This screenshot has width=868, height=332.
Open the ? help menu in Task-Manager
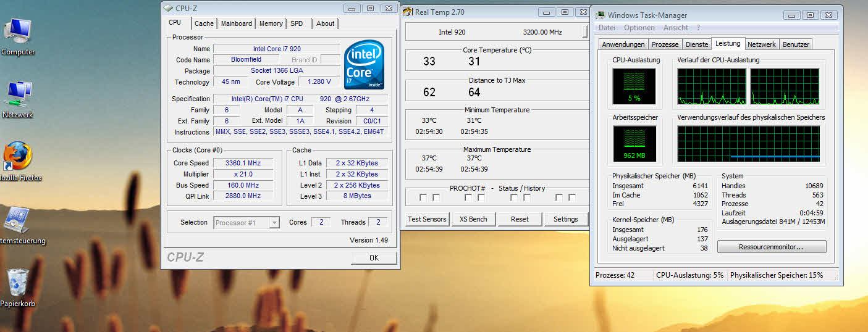click(698, 28)
